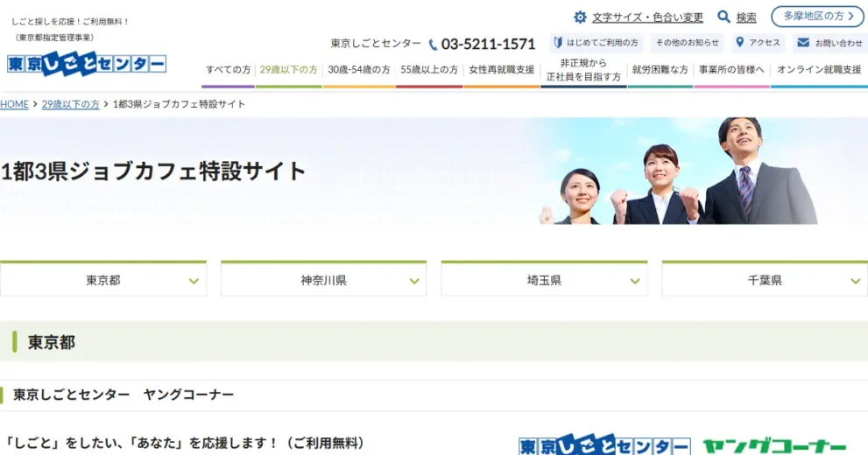Click the phone number 03-5211-1571
Screen dimensions: 868x455
pyautogui.click(x=488, y=44)
